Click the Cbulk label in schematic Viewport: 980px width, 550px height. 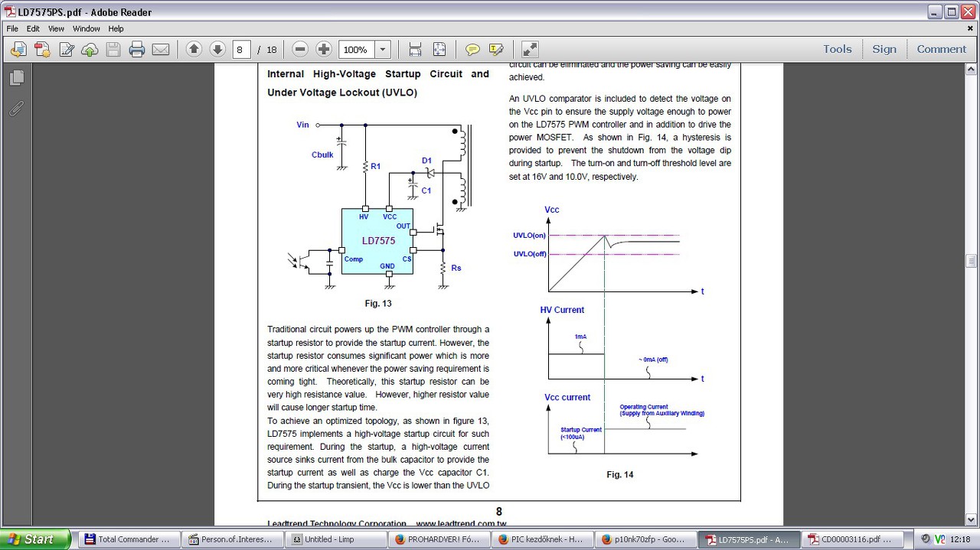[322, 155]
